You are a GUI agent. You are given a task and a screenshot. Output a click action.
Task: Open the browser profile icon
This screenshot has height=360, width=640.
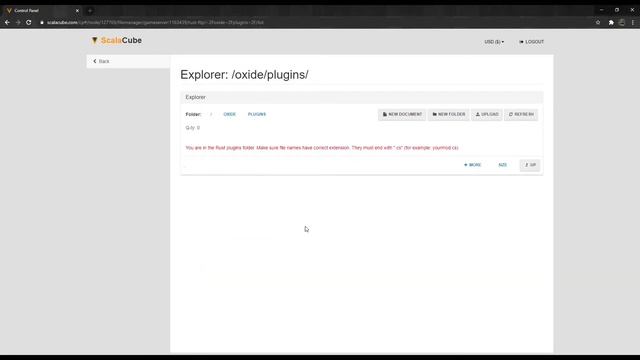pos(622,22)
